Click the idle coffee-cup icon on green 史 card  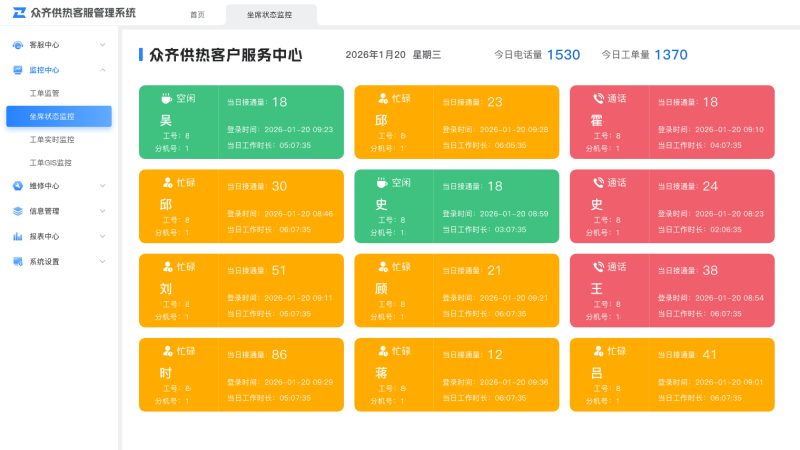[x=382, y=182]
